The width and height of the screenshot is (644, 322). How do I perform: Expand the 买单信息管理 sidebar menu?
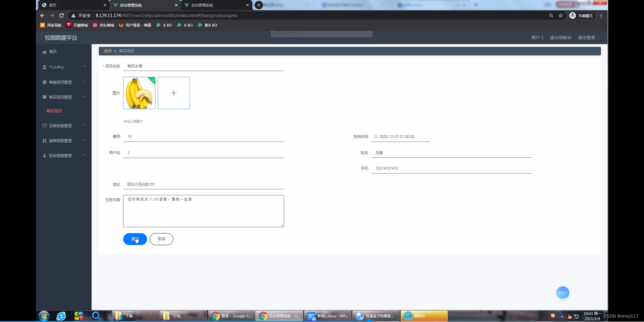click(64, 126)
